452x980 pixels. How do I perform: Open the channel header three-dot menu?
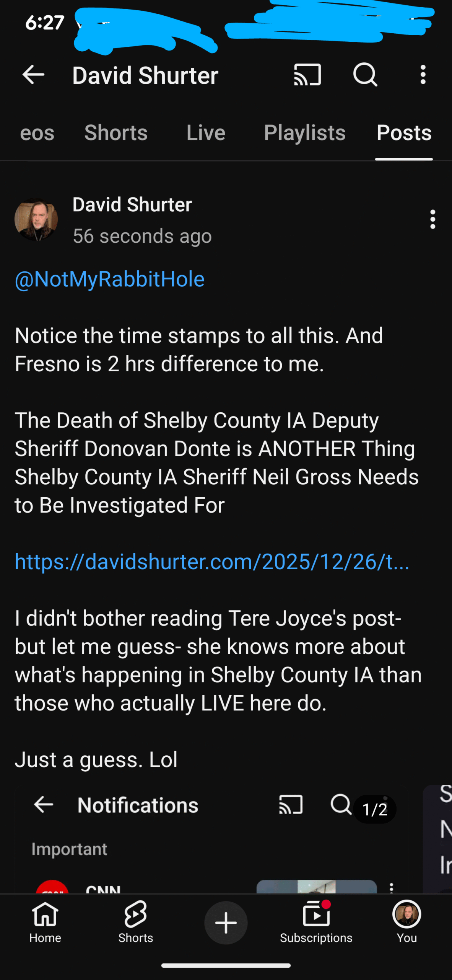(x=423, y=75)
